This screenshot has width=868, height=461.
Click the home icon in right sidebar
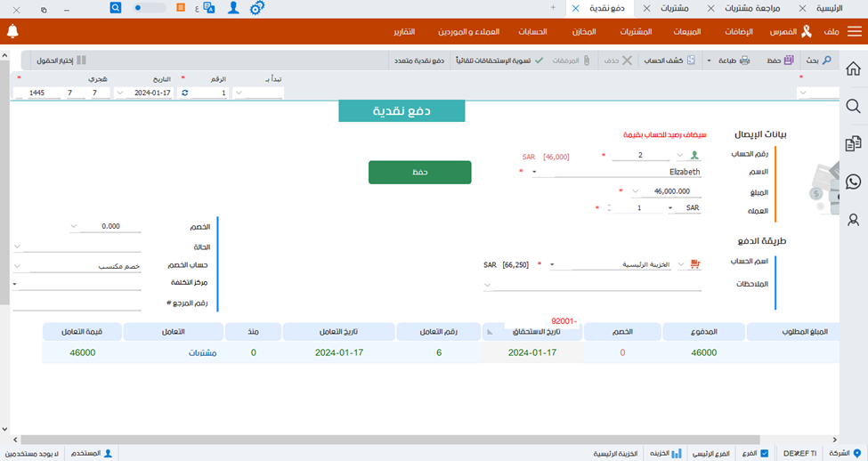[x=853, y=69]
